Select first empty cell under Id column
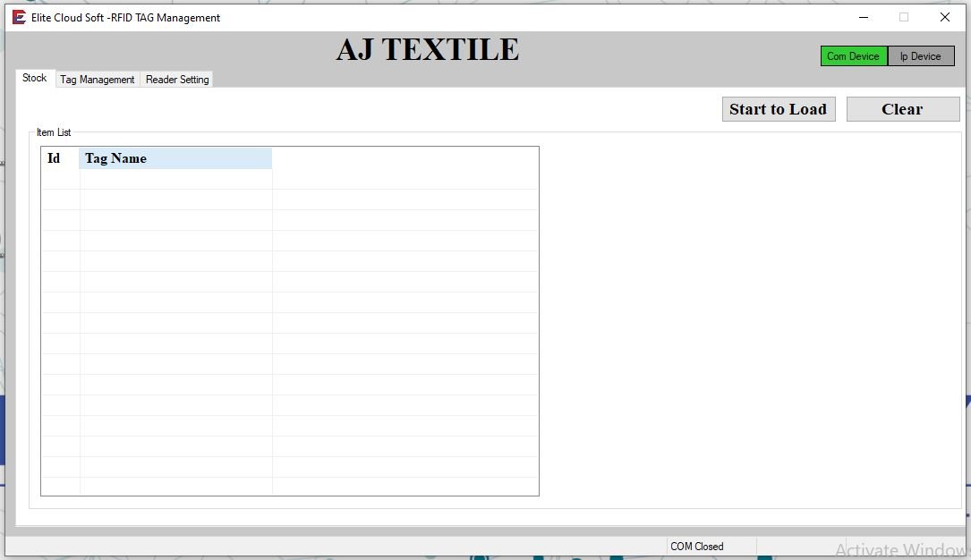The height and width of the screenshot is (560, 971). coord(60,179)
